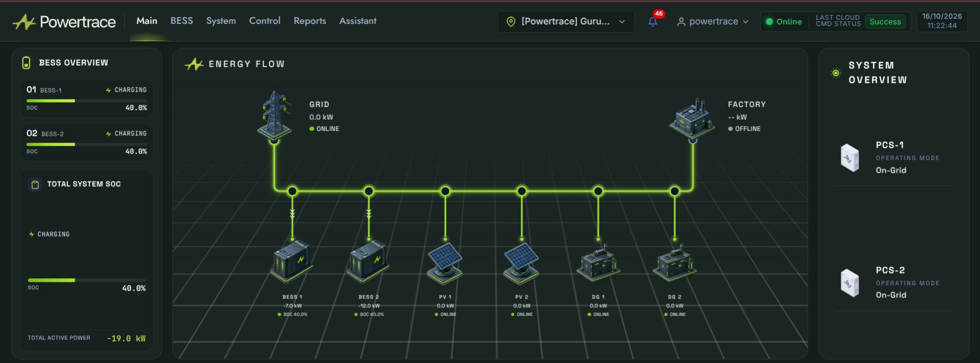Click the Total System SOC progress bar

pyautogui.click(x=87, y=280)
